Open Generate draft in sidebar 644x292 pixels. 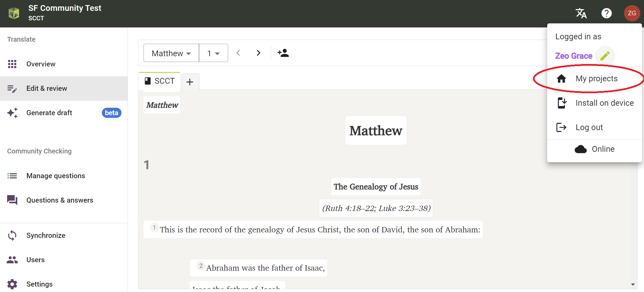click(x=49, y=113)
